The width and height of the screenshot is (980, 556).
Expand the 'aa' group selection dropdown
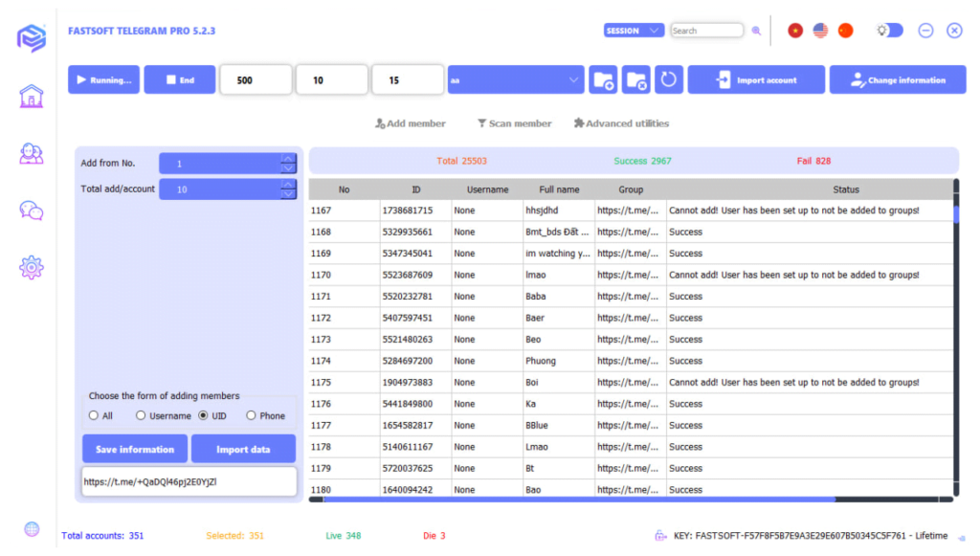tap(573, 79)
